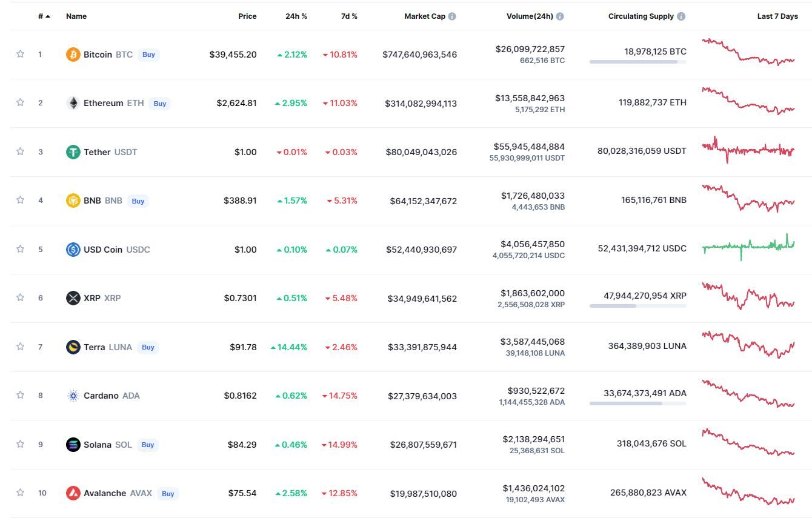812x521 pixels.
Task: Click the Avalanche logo icon
Action: (x=73, y=493)
